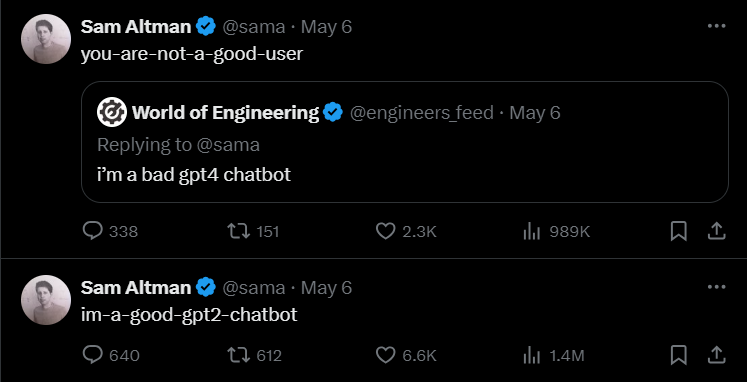Open more options for the first tweet

(x=716, y=26)
